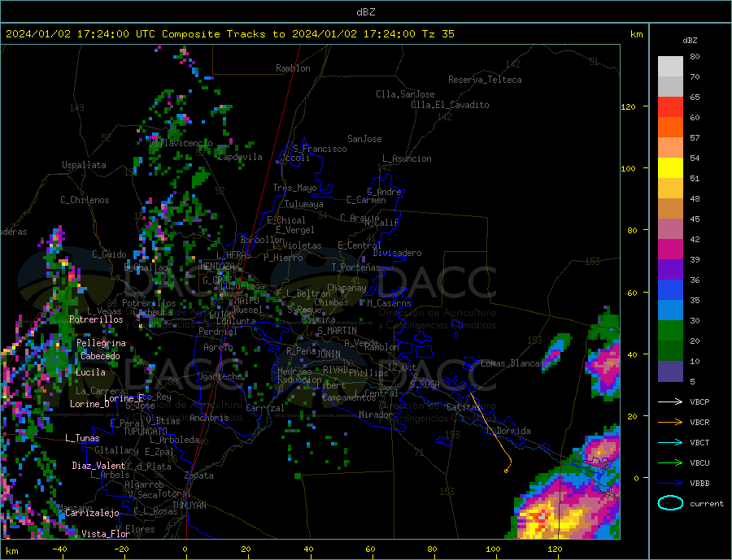Click the 'VBCR' legend label
Viewport: 732px width, 560px height.
click(x=699, y=423)
